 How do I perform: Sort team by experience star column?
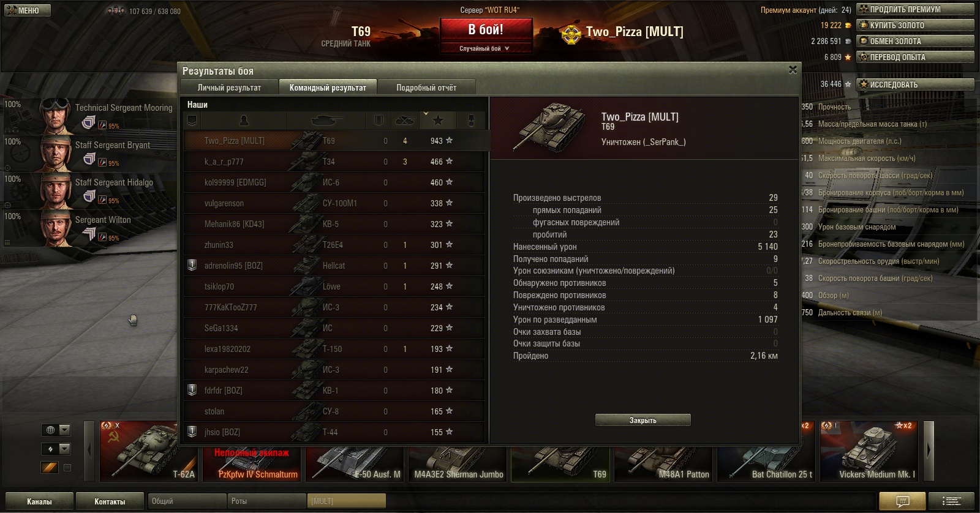[x=437, y=121]
